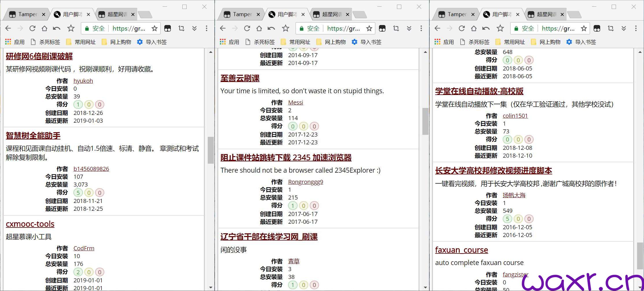Click 导入书签 gear bookmark in middle window
The image size is (644, 291).
(366, 42)
